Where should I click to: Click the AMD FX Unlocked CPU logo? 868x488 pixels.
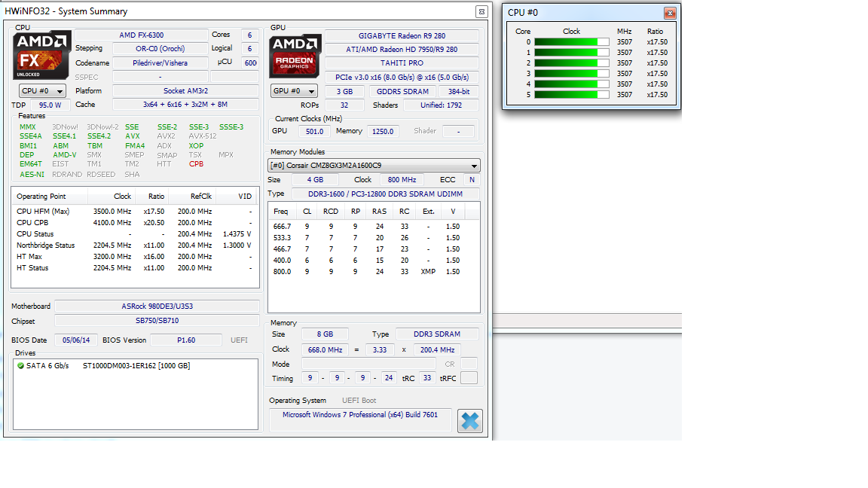(41, 55)
